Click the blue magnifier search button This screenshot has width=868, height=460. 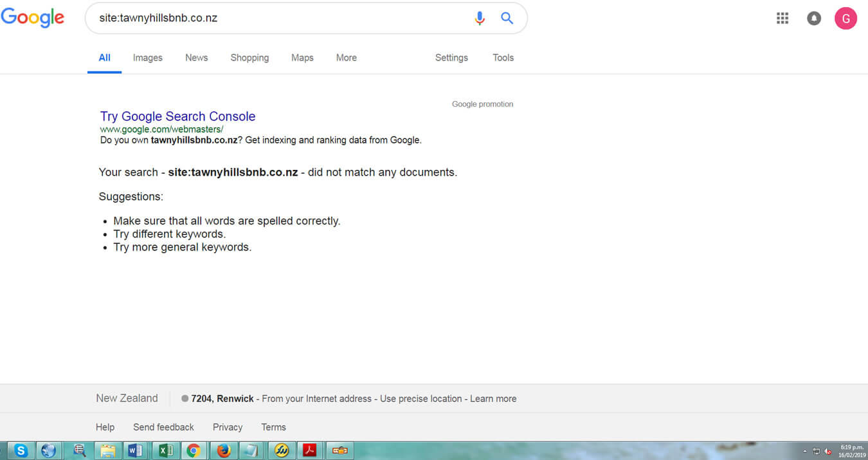[x=507, y=18]
